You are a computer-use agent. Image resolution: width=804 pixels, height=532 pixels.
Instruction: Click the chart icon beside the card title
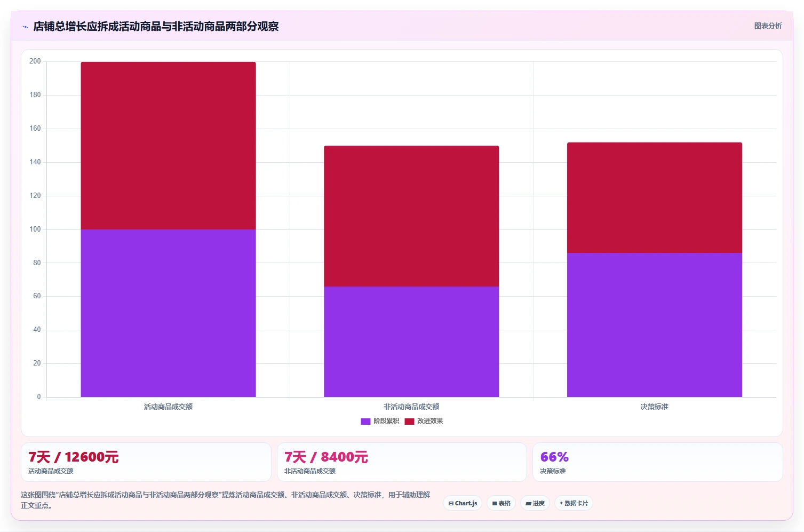coord(25,27)
